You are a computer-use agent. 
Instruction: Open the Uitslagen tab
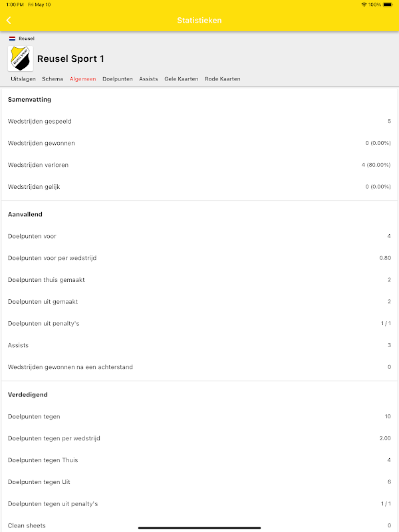coord(23,79)
